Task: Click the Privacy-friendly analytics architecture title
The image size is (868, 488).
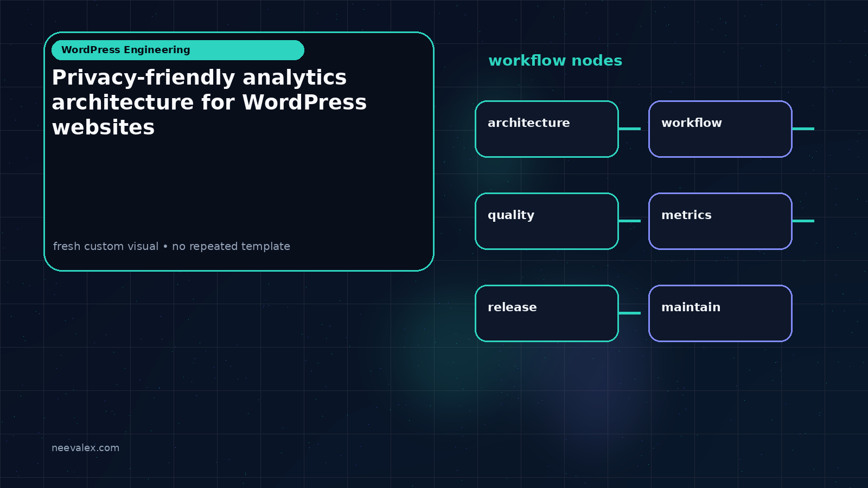Action: 209,102
